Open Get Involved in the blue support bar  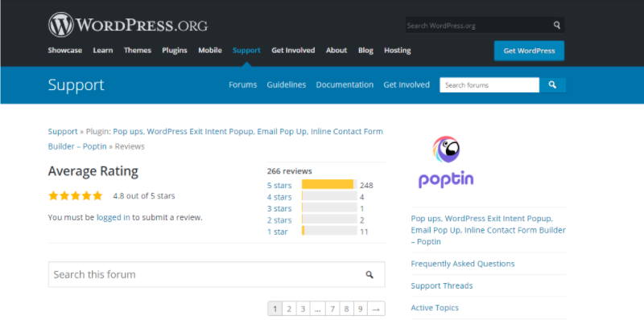click(x=407, y=85)
